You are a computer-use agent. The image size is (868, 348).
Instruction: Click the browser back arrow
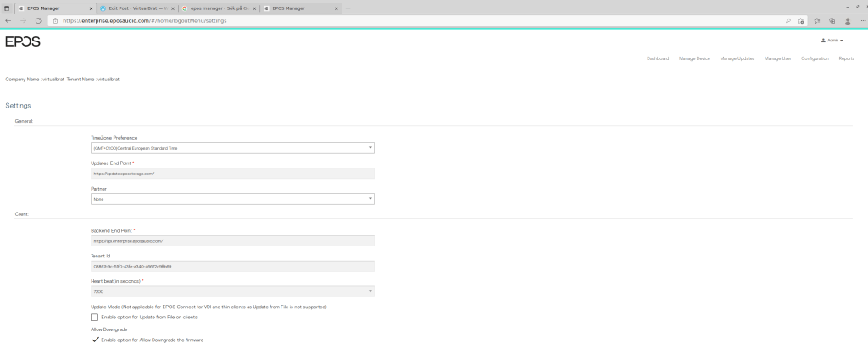coord(9,20)
